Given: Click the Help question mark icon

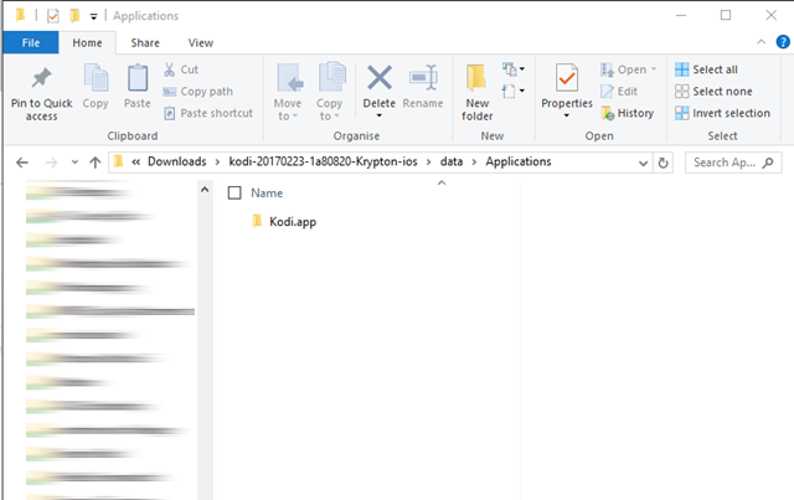Looking at the screenshot, I should pyautogui.click(x=783, y=42).
